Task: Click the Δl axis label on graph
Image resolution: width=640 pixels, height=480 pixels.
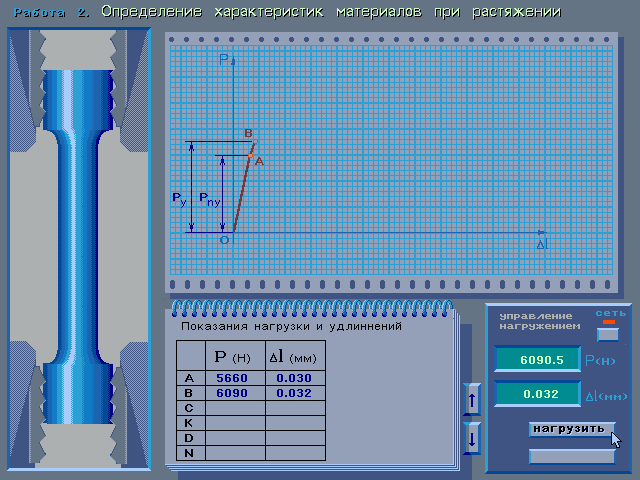Action: (542, 244)
